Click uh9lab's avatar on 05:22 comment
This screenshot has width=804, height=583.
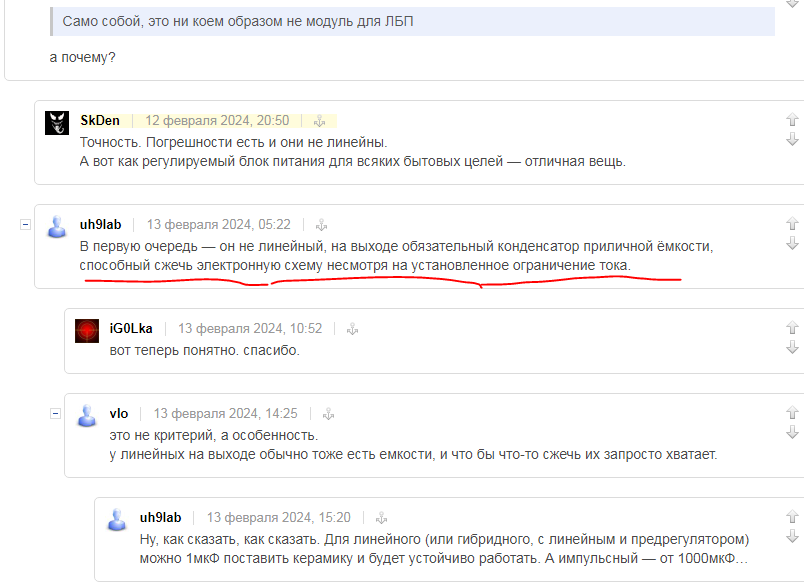(x=57, y=227)
